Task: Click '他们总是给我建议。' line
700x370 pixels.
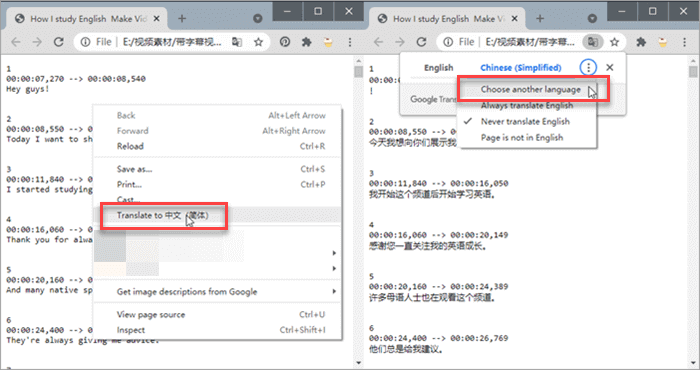Action: [406, 349]
